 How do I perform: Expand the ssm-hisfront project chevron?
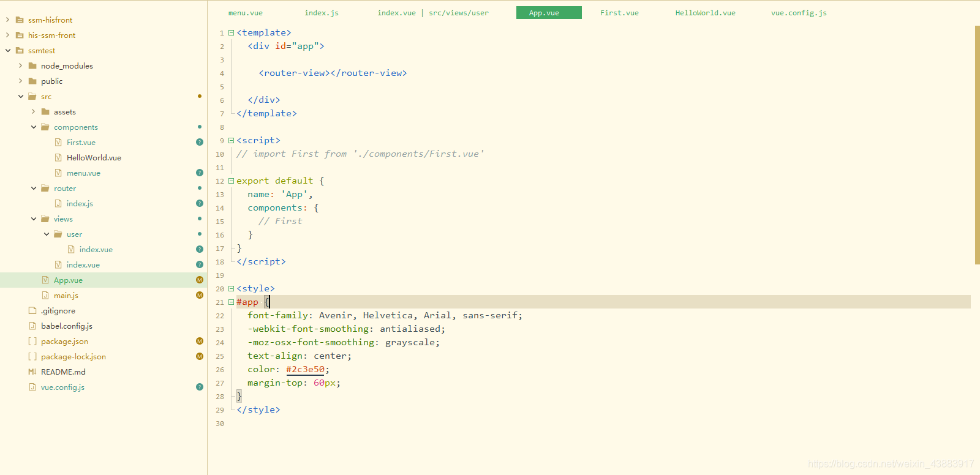tap(7, 20)
